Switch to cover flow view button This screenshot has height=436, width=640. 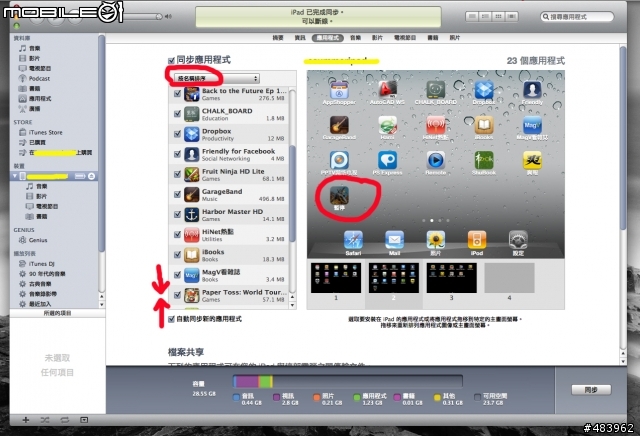pyautogui.click(x=511, y=16)
